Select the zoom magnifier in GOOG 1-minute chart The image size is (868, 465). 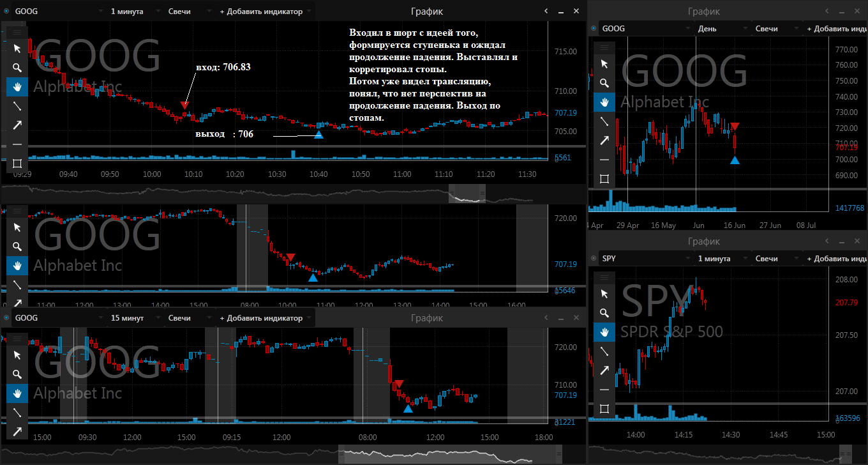(17, 68)
